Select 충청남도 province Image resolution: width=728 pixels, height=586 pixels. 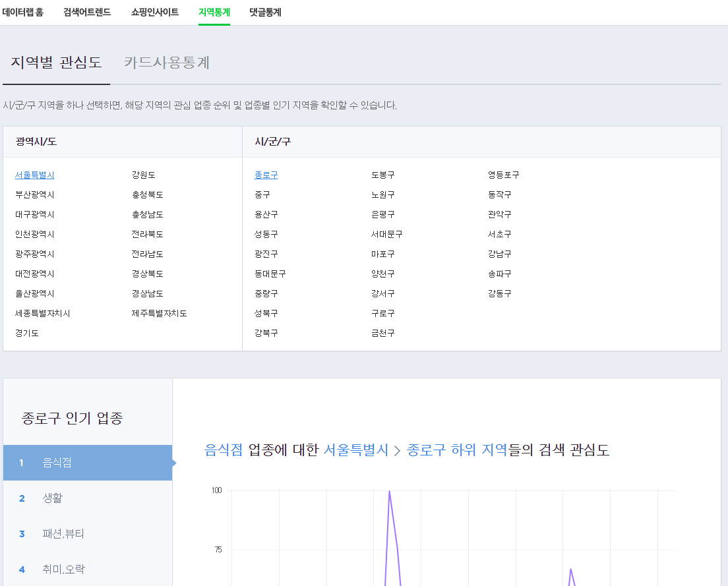point(147,214)
